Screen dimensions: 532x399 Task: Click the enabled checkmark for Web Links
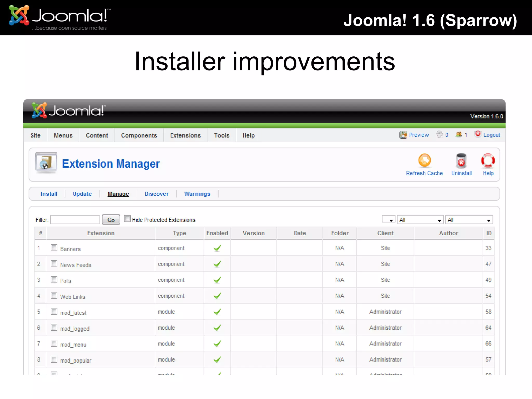point(217,296)
